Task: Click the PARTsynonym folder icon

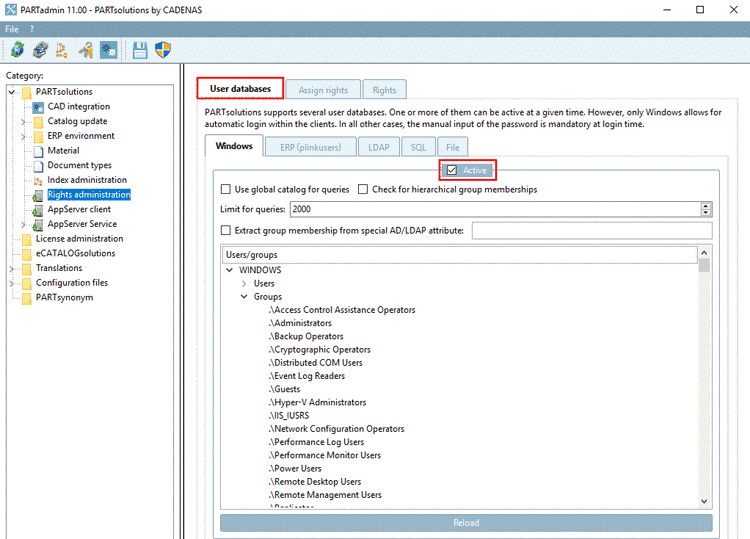Action: [27, 298]
